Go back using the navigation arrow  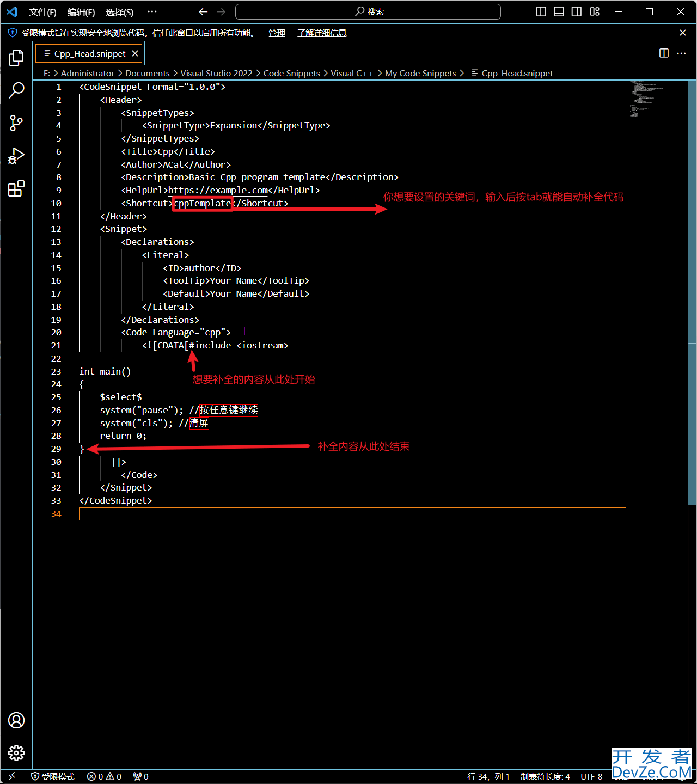coord(203,11)
